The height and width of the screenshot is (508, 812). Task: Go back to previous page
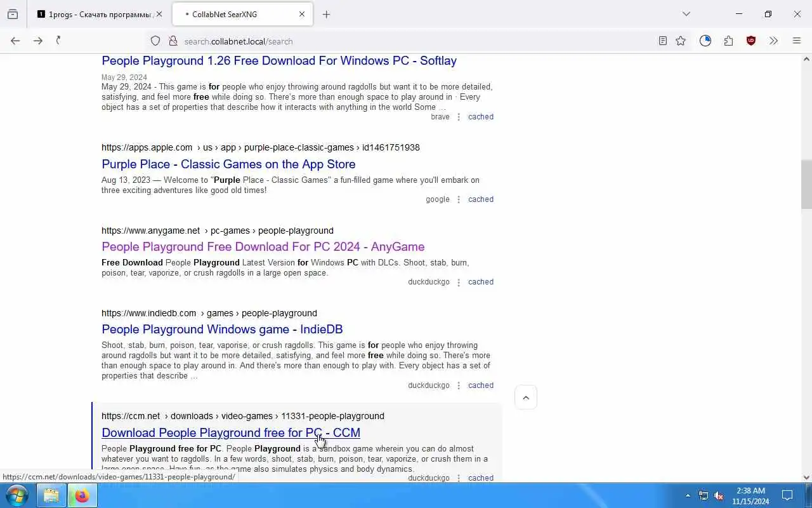tap(15, 41)
